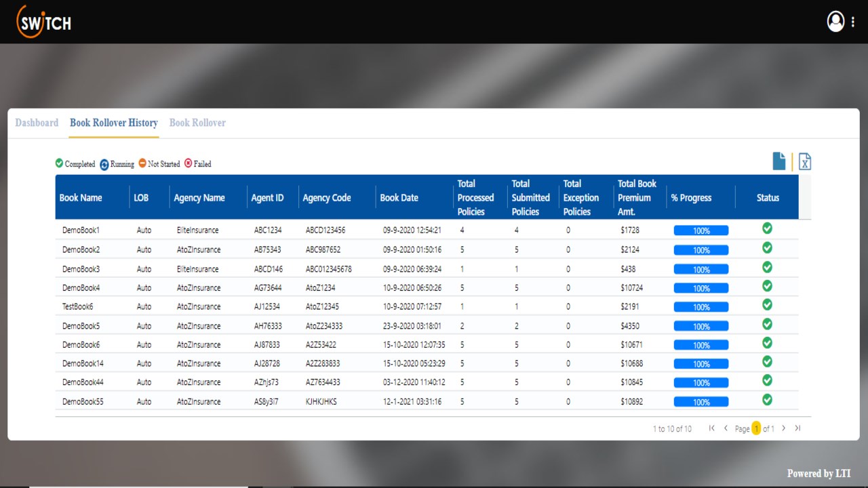Export table to Excel icon
The image size is (868, 488).
(x=804, y=161)
